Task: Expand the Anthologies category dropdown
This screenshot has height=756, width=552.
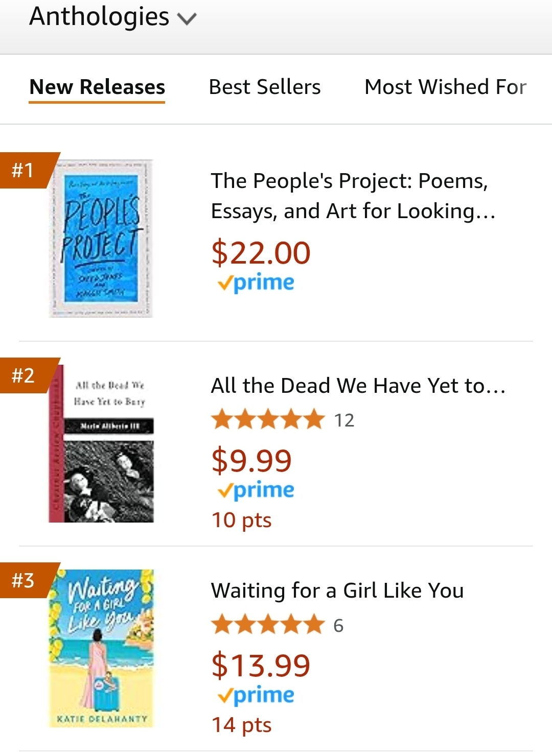Action: [x=112, y=17]
